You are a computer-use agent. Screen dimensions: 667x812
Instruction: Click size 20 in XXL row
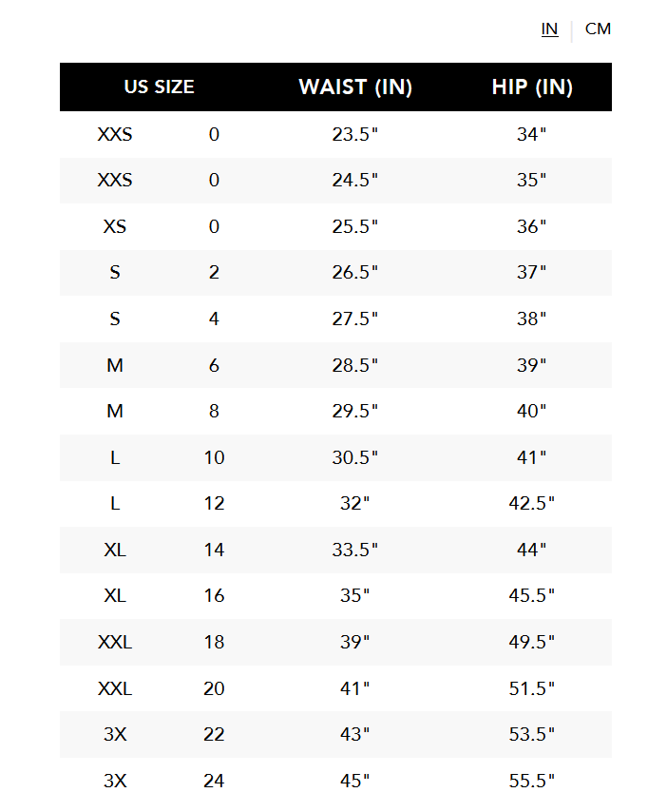pyautogui.click(x=214, y=688)
